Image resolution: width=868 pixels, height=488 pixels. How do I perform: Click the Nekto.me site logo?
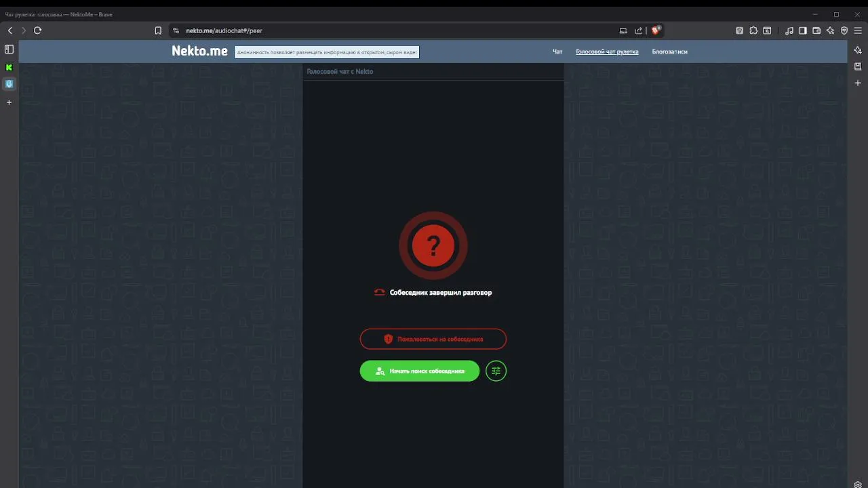point(199,51)
